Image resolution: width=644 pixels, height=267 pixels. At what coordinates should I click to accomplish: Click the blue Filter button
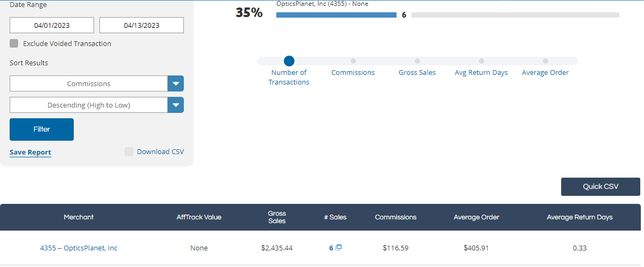click(x=42, y=129)
